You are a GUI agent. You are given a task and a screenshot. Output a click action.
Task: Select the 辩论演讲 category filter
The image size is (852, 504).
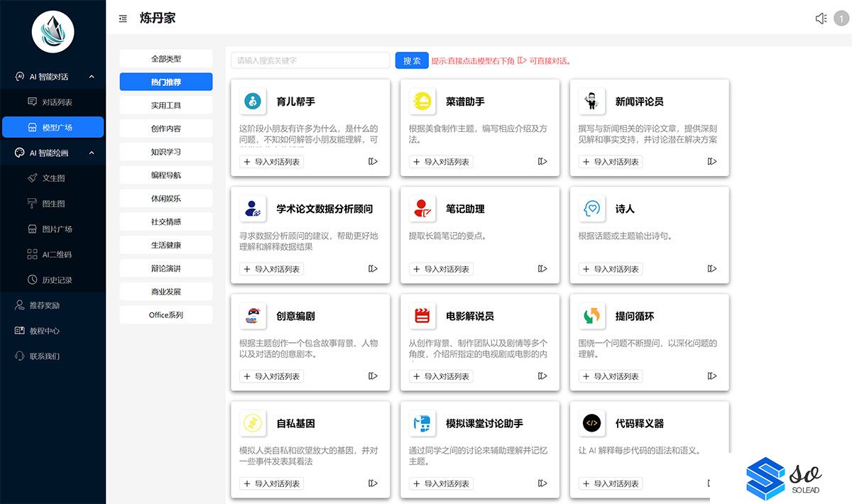tap(166, 268)
